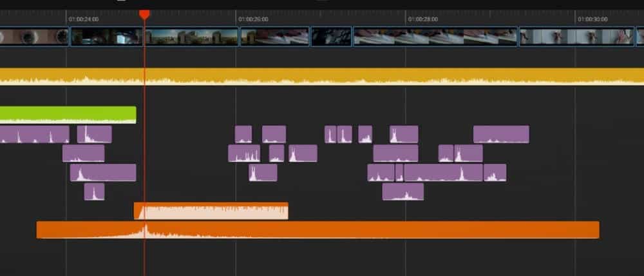644x276 pixels.
Task: Select the close-up eyes video clip at left edge
Action: (x=34, y=37)
